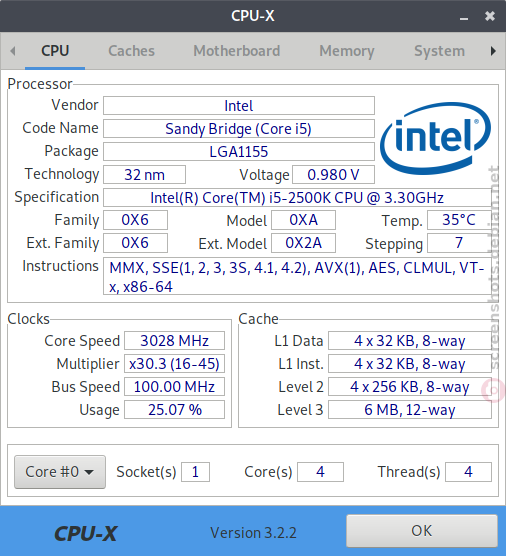Click the Thread(s) value 4
Image resolution: width=506 pixels, height=556 pixels.
[468, 472]
